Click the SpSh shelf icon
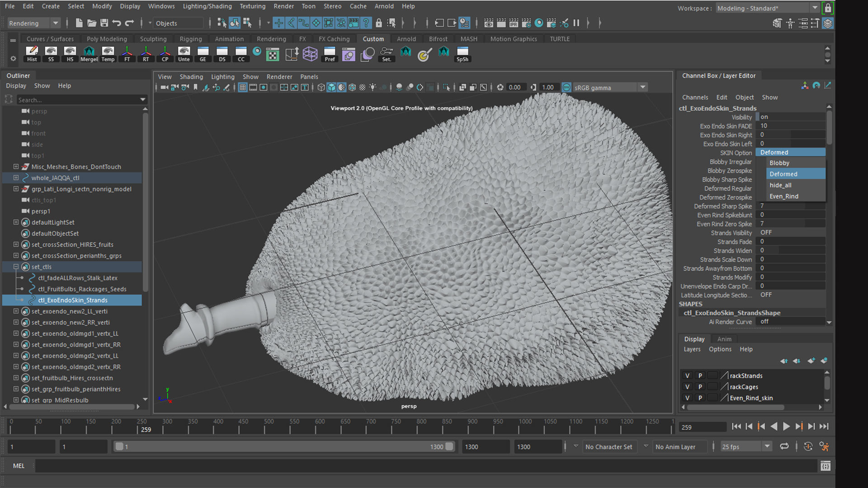This screenshot has height=488, width=868. (462, 54)
